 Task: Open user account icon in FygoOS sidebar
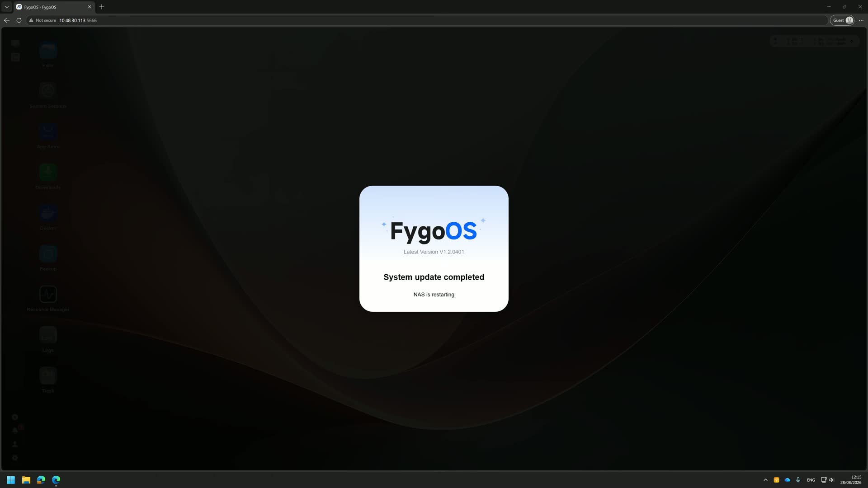coord(15,444)
